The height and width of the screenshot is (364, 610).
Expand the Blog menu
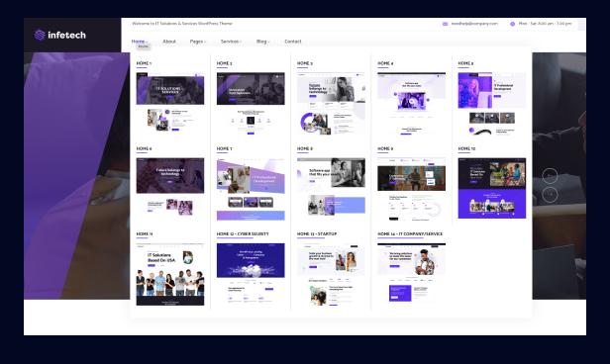(263, 42)
